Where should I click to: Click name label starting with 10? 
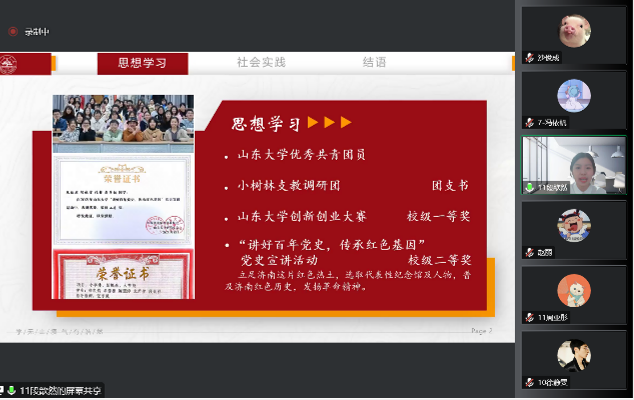(552, 382)
